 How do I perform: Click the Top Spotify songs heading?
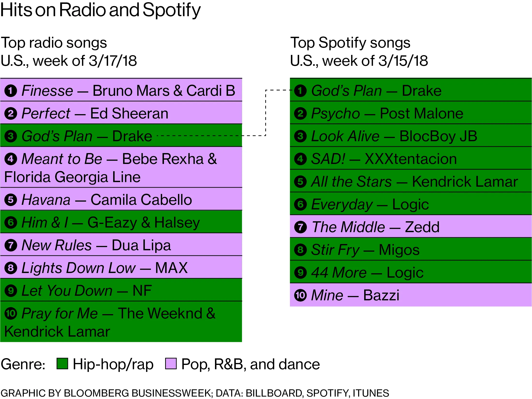[350, 43]
